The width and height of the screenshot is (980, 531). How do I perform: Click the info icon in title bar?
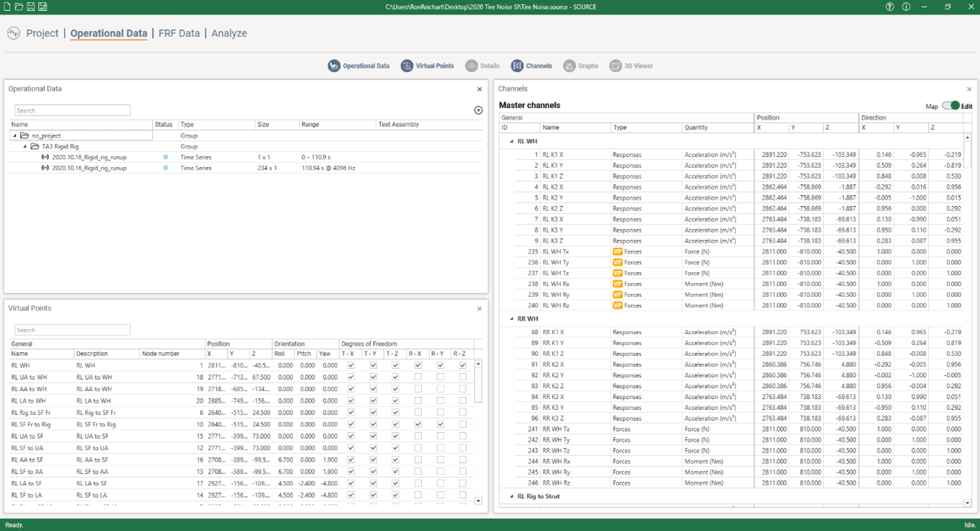click(x=906, y=6)
